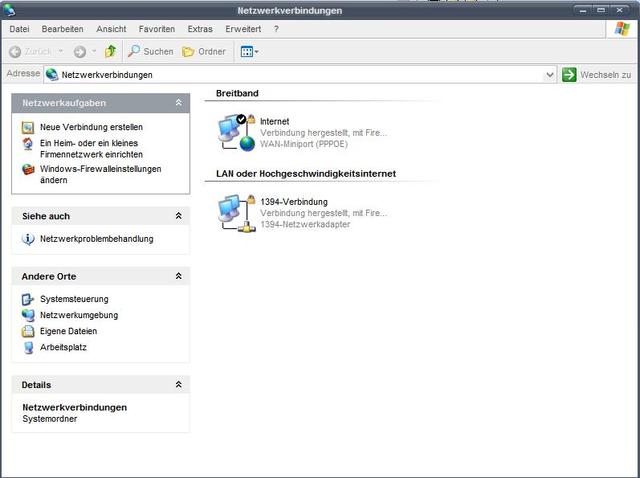Open the Extras menu
The width and height of the screenshot is (640, 478).
(x=200, y=29)
